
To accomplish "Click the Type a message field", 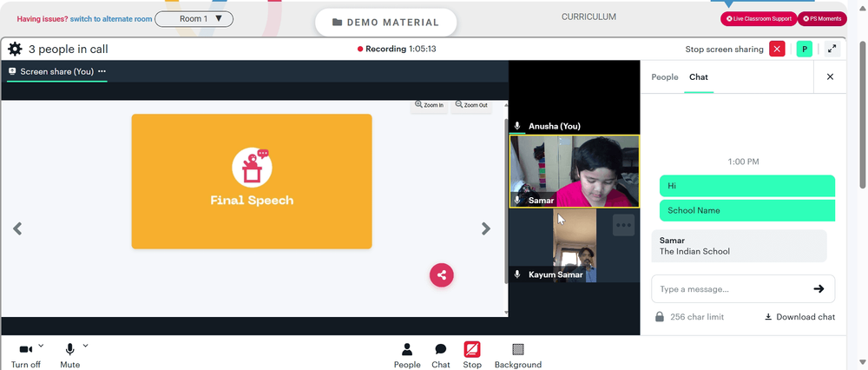I will 731,288.
